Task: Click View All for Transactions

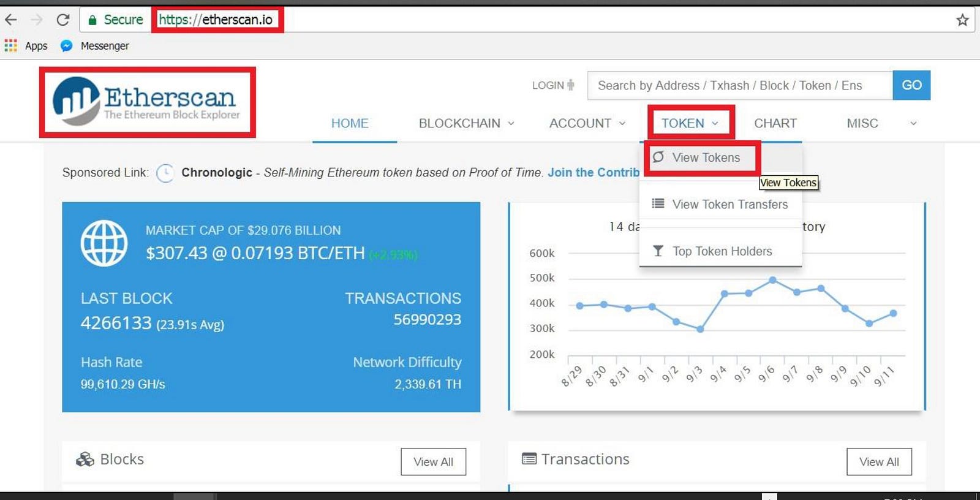Action: [879, 461]
